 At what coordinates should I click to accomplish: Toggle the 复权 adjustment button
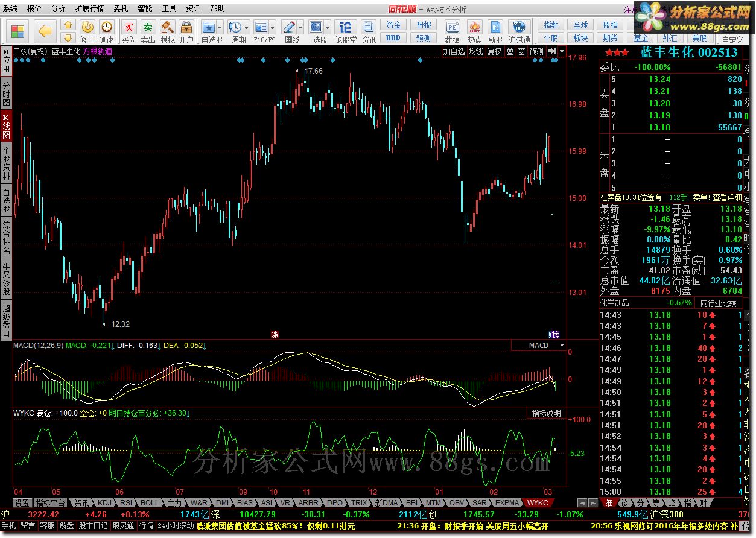click(x=494, y=52)
